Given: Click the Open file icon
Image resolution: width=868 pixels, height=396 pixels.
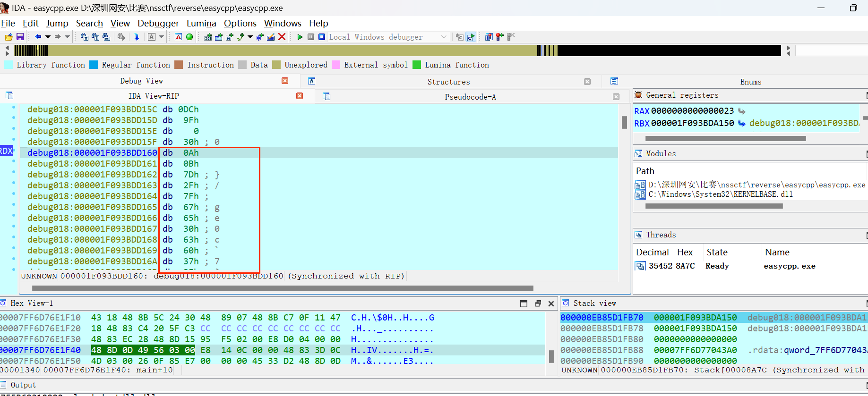Looking at the screenshot, I should pos(9,37).
